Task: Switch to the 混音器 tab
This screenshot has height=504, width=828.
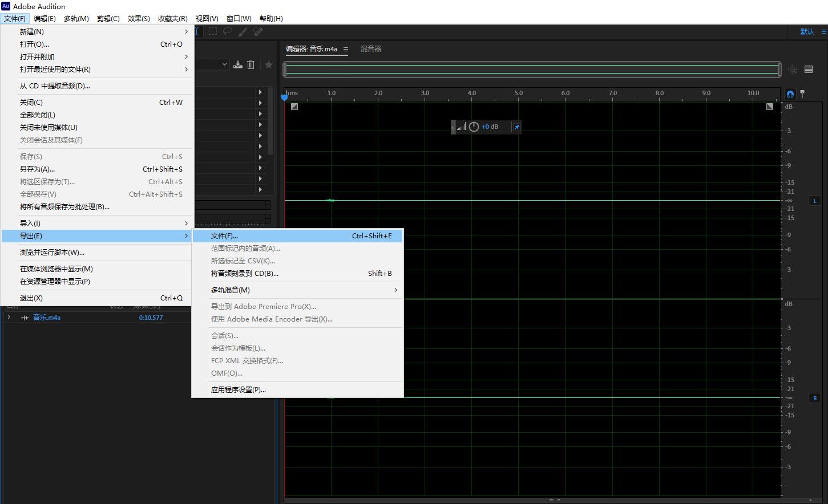Action: 371,49
